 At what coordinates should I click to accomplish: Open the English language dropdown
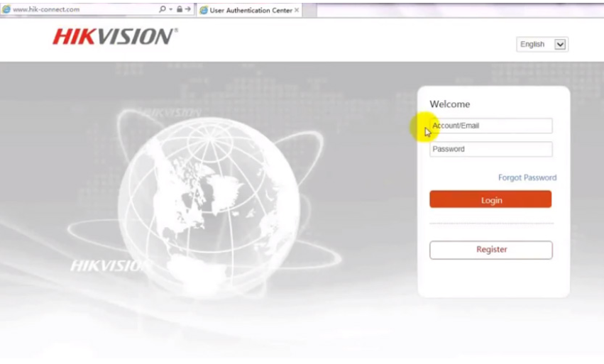click(542, 45)
